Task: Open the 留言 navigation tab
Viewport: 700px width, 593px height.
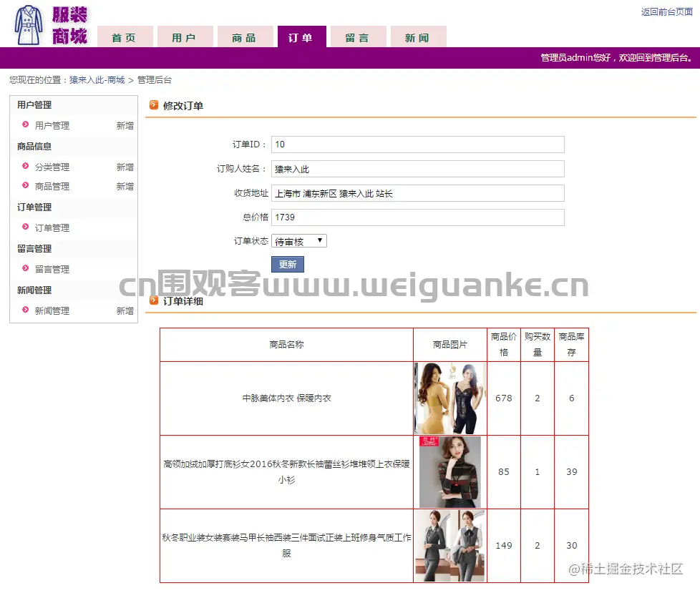Action: point(358,36)
